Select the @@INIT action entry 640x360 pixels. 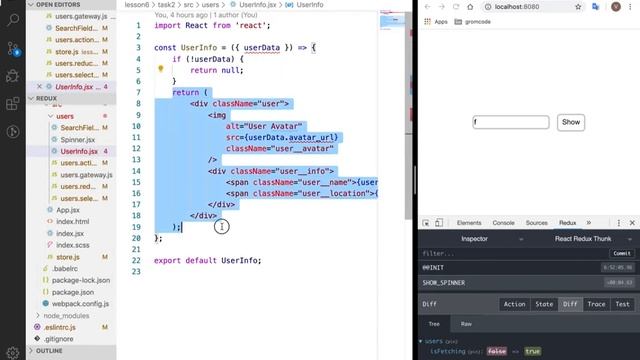[529, 268]
